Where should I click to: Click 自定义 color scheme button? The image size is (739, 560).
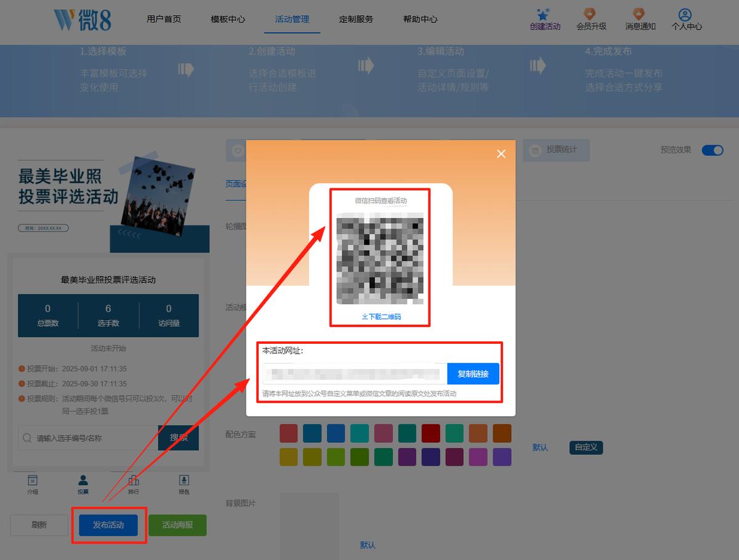586,447
